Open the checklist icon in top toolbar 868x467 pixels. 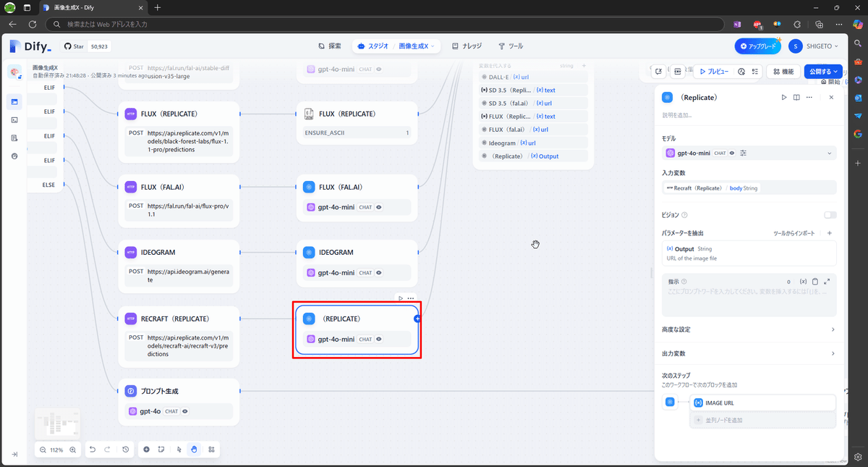(x=754, y=72)
